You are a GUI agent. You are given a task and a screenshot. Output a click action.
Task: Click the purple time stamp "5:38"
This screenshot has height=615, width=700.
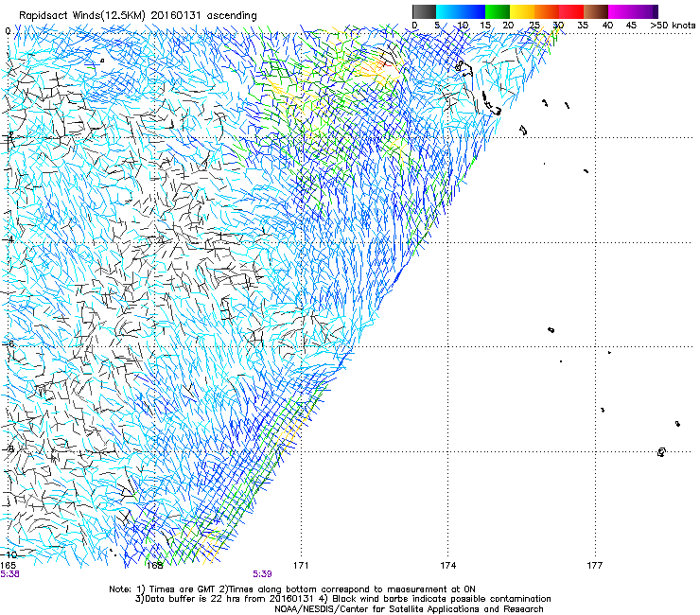9,574
